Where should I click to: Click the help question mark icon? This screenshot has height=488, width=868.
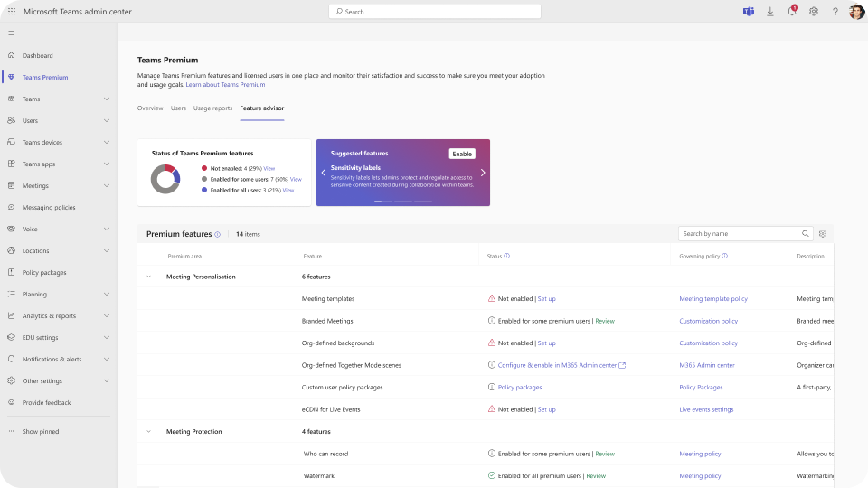(835, 12)
